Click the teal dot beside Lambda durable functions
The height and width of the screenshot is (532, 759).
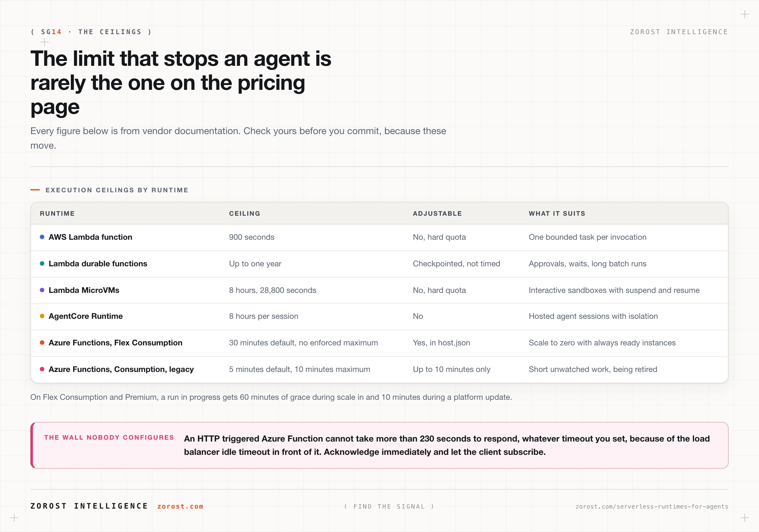point(42,263)
